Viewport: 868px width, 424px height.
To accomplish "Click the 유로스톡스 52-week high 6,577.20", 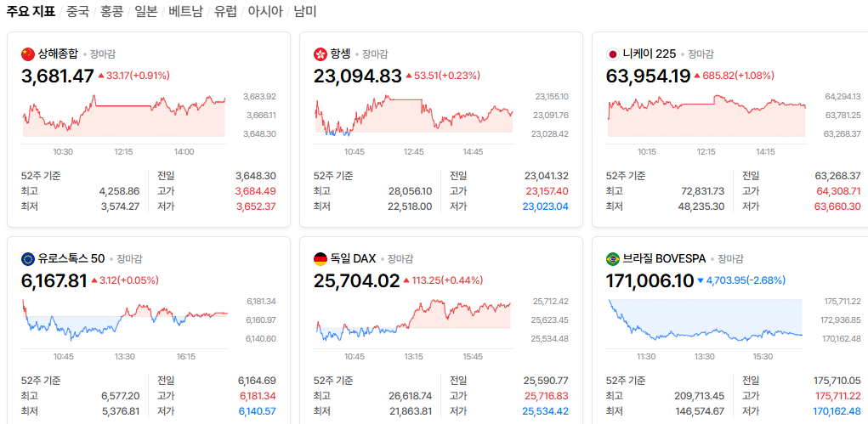I will coord(121,396).
